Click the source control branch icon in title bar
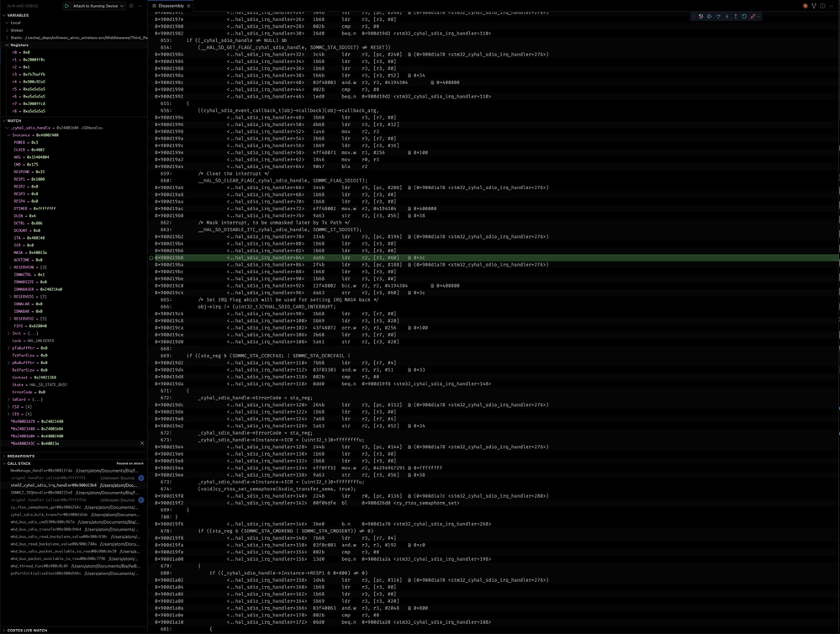The height and width of the screenshot is (634, 840). coord(814,6)
